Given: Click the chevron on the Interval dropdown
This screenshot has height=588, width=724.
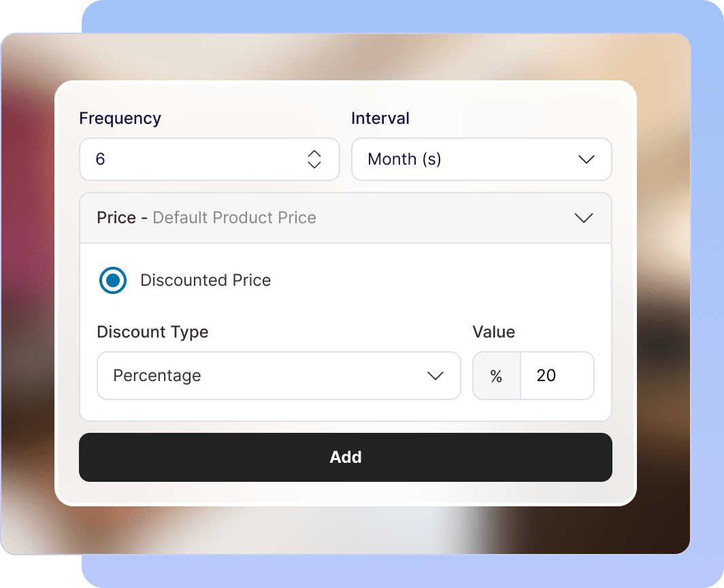Looking at the screenshot, I should (x=585, y=159).
